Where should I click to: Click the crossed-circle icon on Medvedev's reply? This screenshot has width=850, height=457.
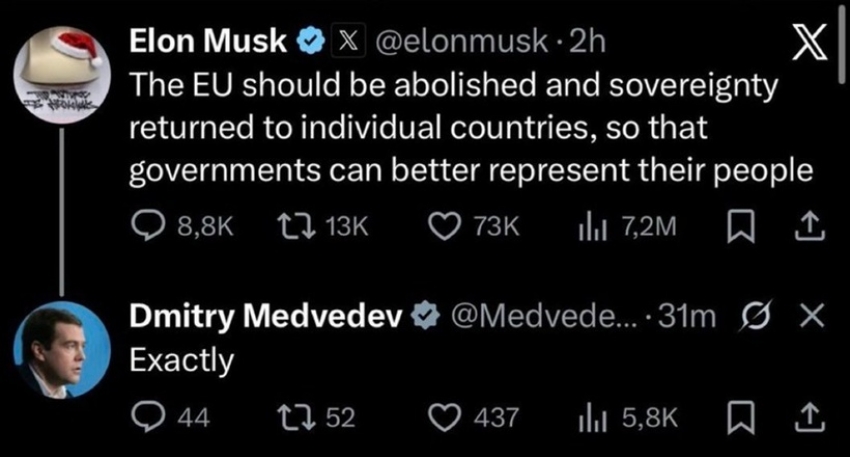tap(755, 317)
